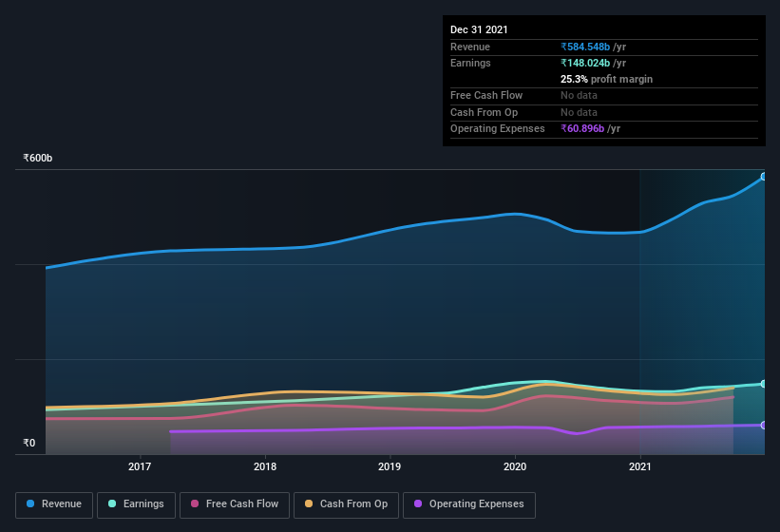Viewport: 780px width, 532px height.
Task: Click the 25.3% profit margin text
Action: point(606,79)
